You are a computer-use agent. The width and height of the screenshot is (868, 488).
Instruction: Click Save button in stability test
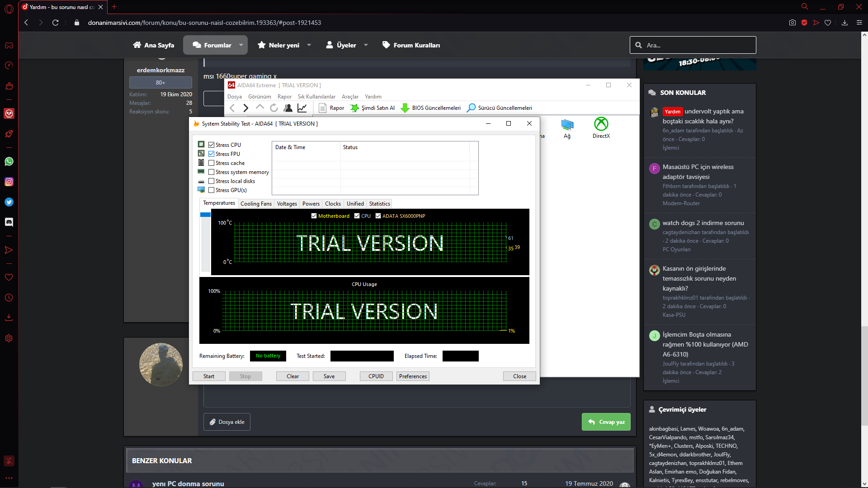click(x=329, y=376)
